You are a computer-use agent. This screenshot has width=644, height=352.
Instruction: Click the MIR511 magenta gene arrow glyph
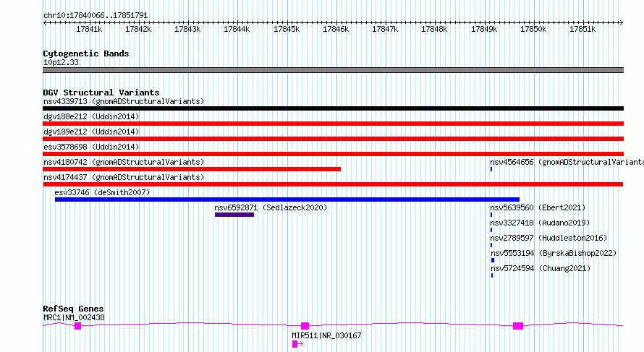pos(298,344)
